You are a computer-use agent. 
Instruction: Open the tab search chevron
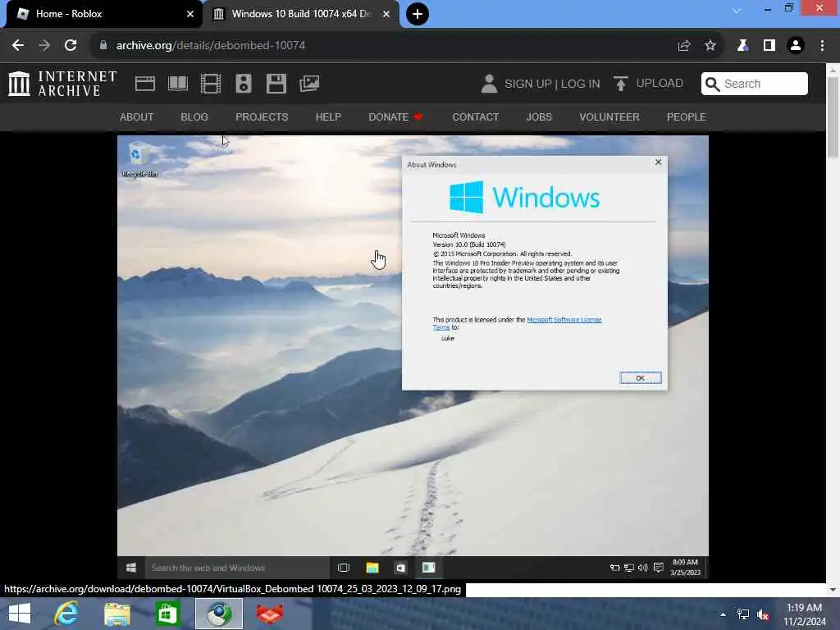click(737, 11)
